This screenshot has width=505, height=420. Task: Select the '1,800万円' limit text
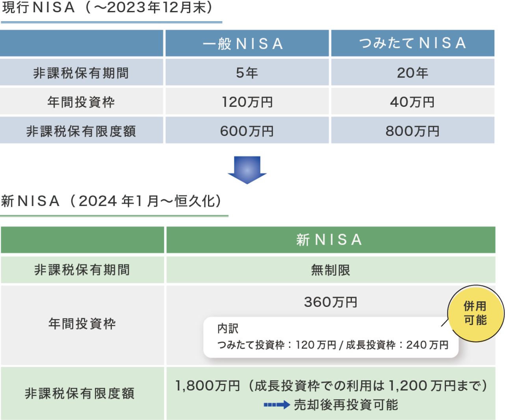click(x=207, y=386)
